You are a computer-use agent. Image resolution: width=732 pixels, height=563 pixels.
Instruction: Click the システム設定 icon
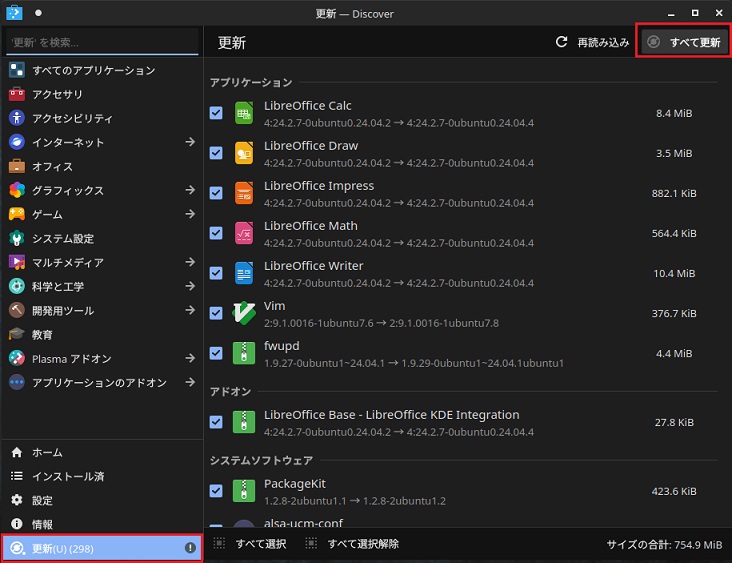click(x=17, y=239)
